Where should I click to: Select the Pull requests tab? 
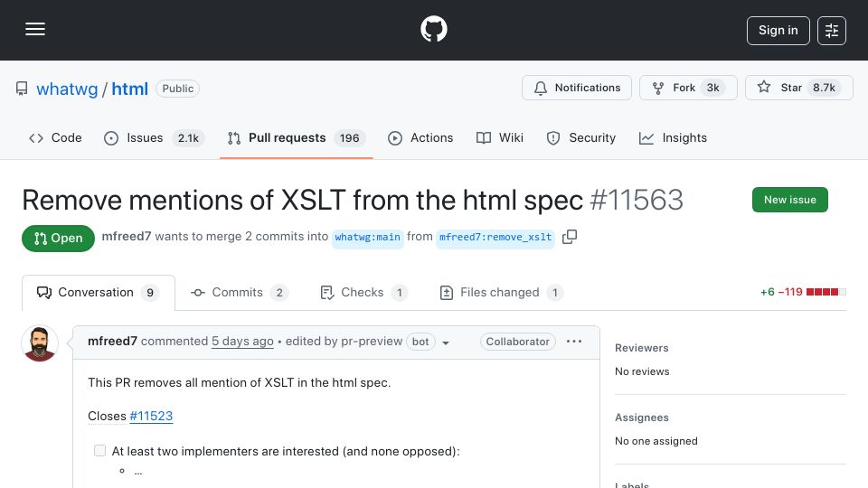pyautogui.click(x=297, y=137)
